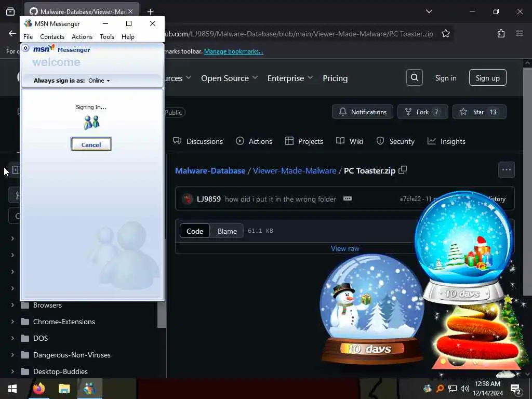Open the Security repository tab
This screenshot has height=399, width=532.
pyautogui.click(x=395, y=141)
